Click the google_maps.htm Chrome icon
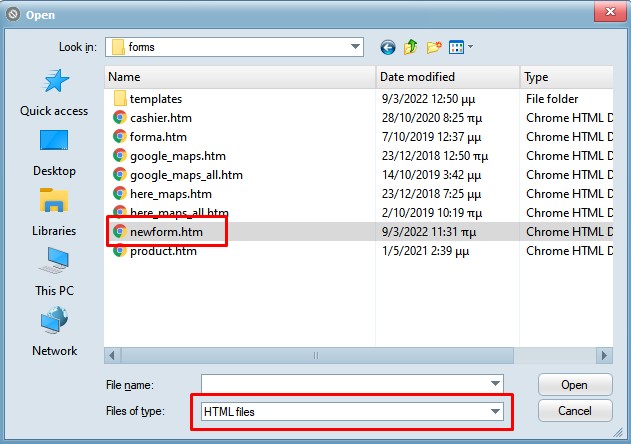 coord(120,155)
